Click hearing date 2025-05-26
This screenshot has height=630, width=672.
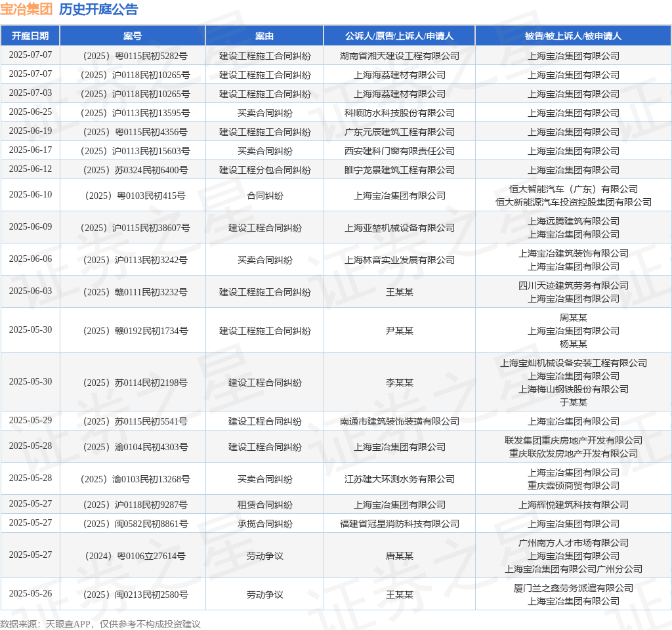(x=30, y=593)
